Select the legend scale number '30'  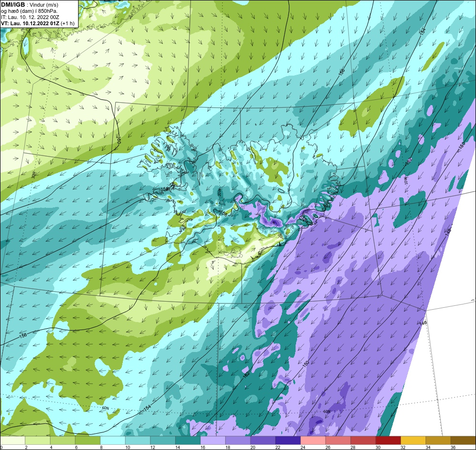click(378, 447)
